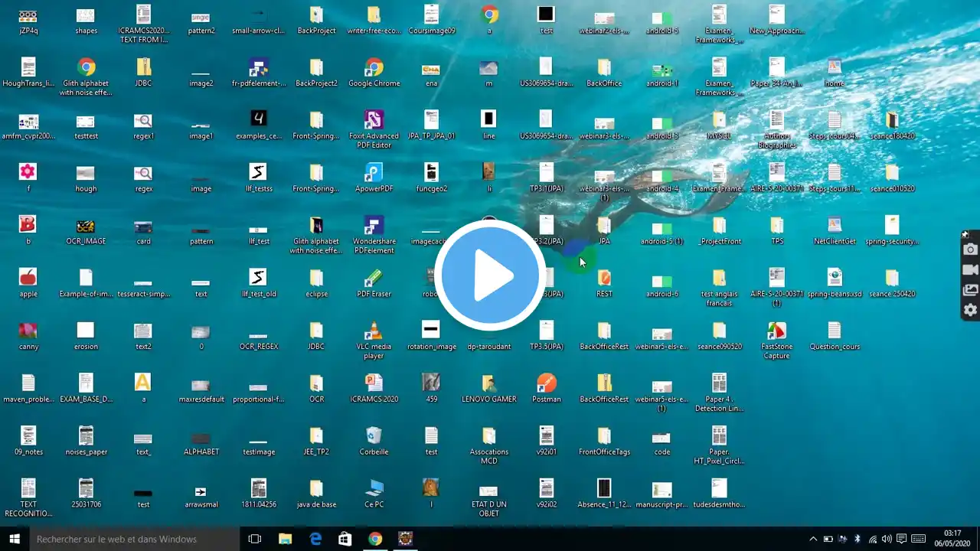This screenshot has height=551, width=980.
Task: Select the llf_test_old image file
Action: 259,284
